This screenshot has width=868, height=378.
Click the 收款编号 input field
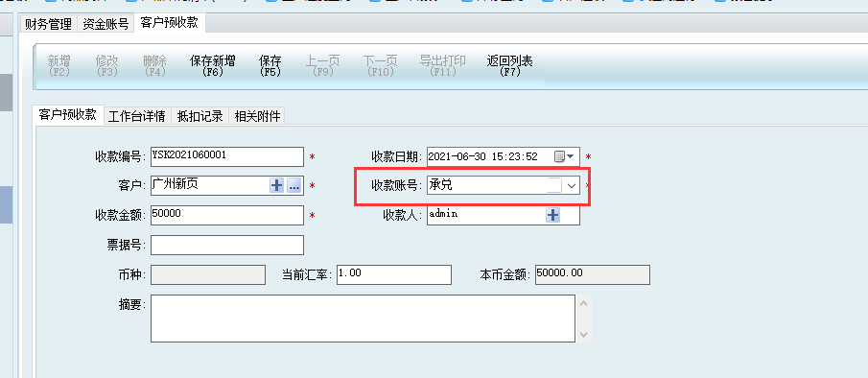tap(227, 156)
